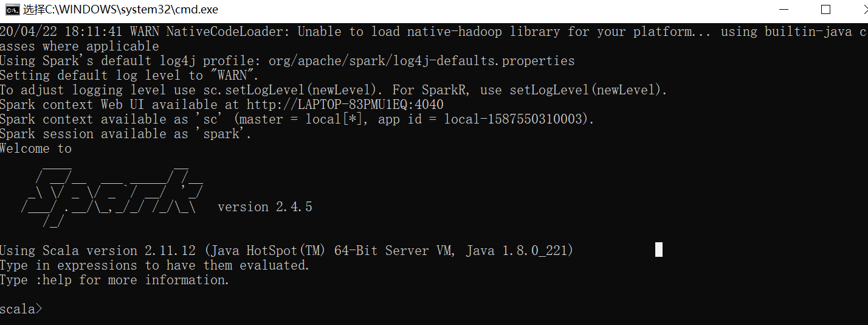Minimize the command prompt window
Screen dimensions: 868x325
point(784,10)
